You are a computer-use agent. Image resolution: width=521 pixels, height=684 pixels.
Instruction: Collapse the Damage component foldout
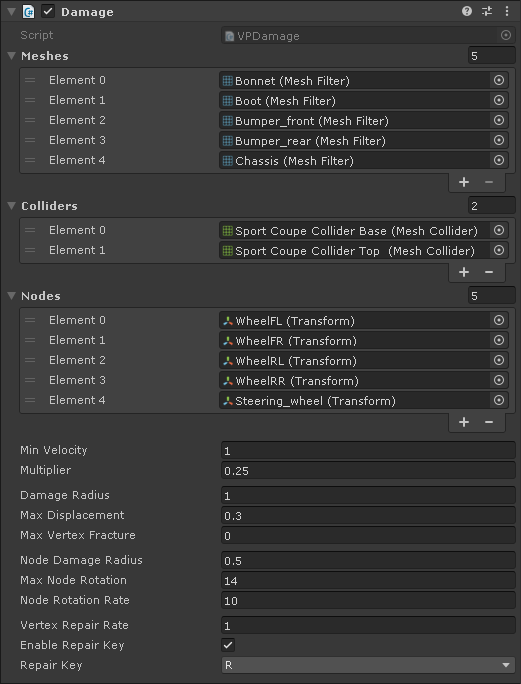(x=12, y=12)
